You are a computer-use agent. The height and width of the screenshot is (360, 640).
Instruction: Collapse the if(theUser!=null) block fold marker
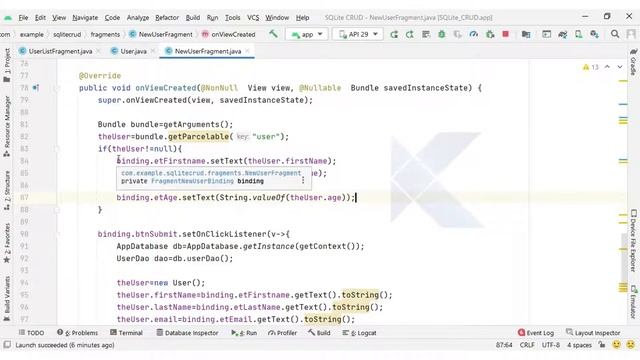(x=58, y=149)
